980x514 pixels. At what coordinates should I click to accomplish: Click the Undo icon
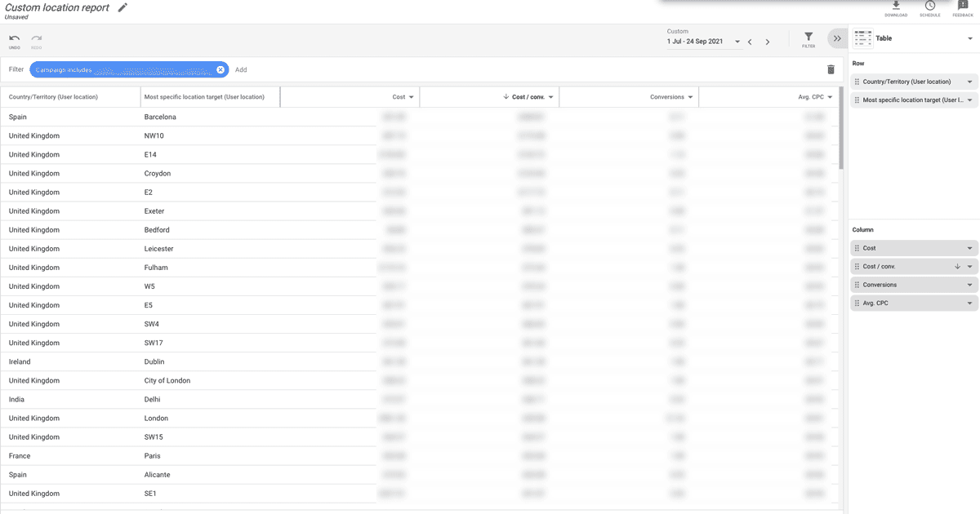(x=13, y=38)
